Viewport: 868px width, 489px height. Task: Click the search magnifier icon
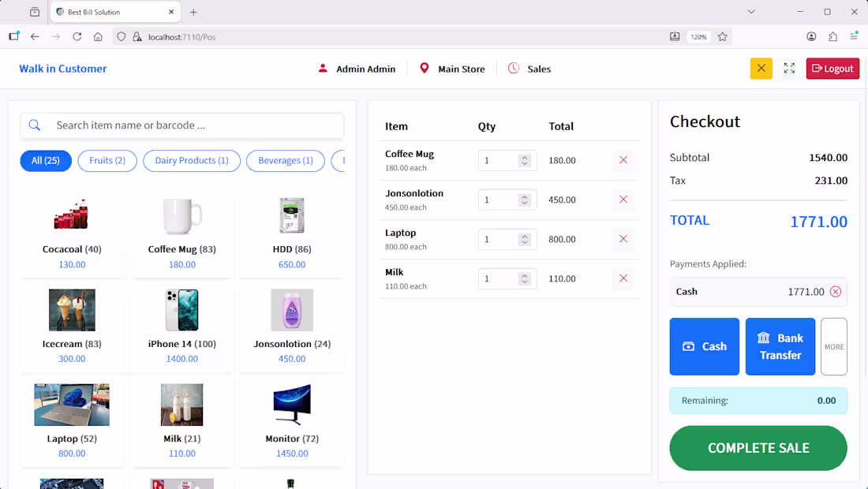35,125
